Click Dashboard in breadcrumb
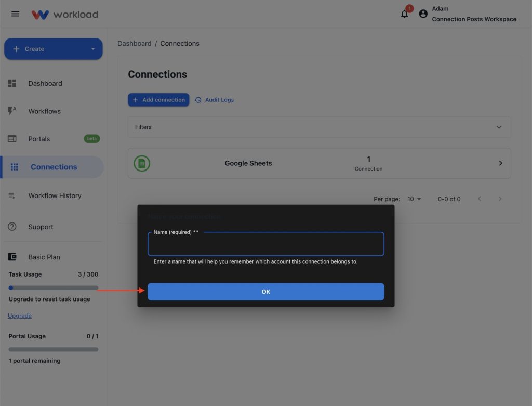The width and height of the screenshot is (532, 406). (135, 44)
